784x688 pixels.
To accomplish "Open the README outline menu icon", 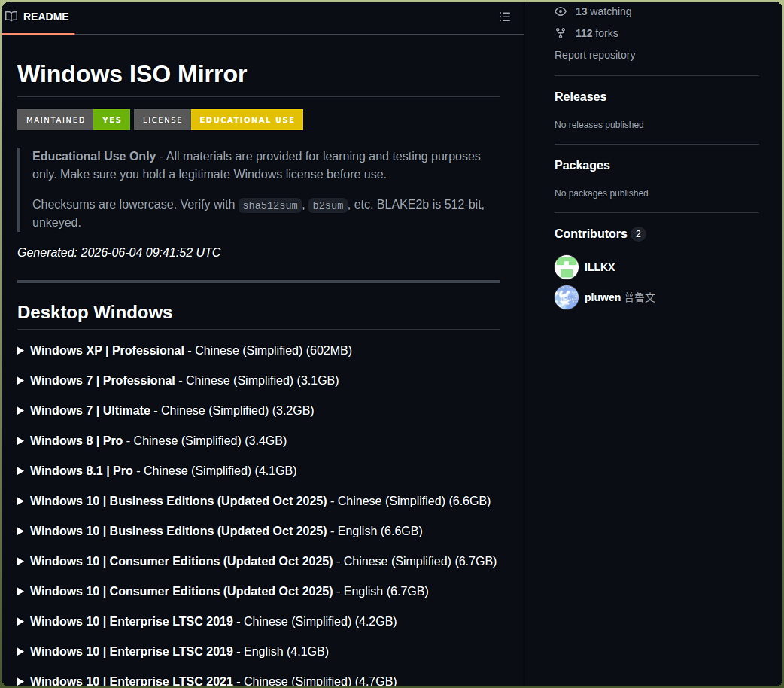I will pyautogui.click(x=505, y=17).
